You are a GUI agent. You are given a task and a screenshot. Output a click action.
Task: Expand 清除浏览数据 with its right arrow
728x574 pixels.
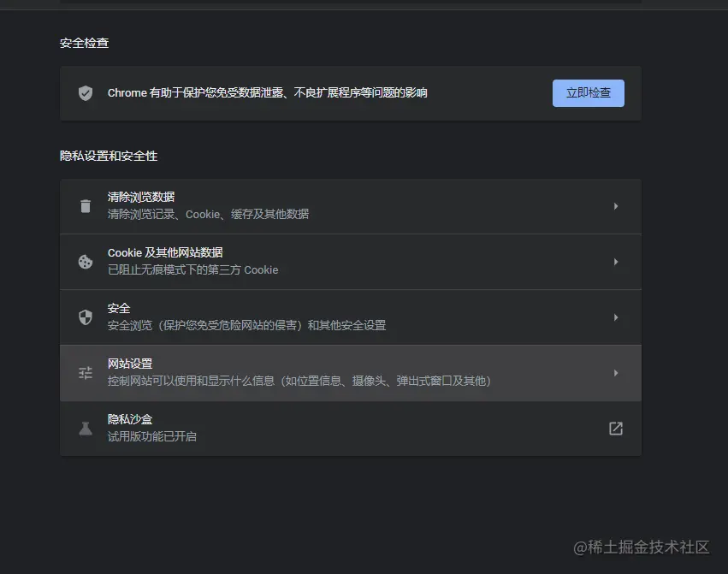[x=616, y=205]
